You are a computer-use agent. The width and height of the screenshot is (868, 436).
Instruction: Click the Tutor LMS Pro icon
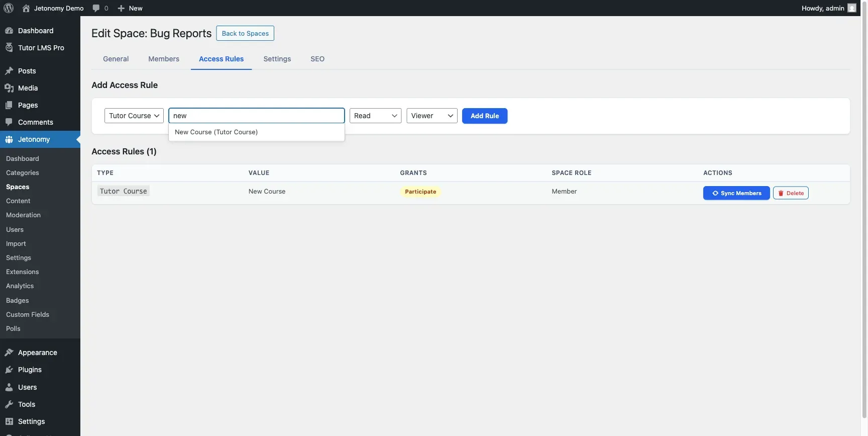9,48
